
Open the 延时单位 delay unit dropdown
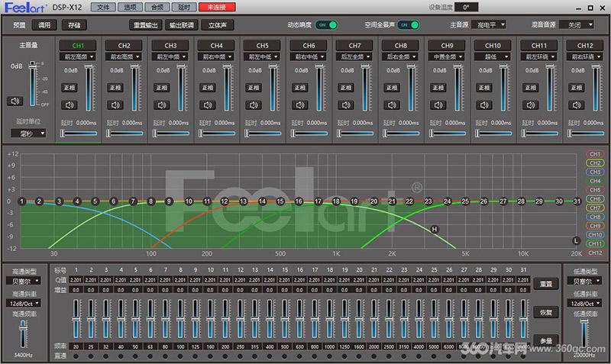click(28, 134)
